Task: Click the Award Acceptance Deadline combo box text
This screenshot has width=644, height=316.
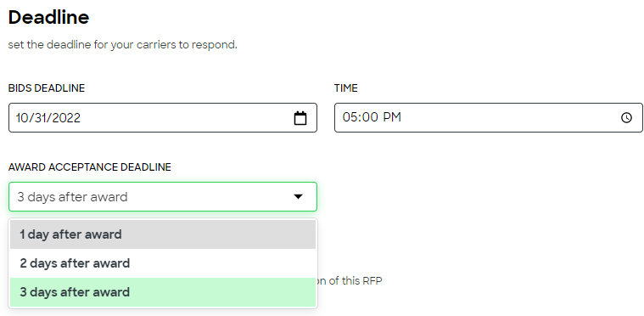Action: (x=72, y=197)
